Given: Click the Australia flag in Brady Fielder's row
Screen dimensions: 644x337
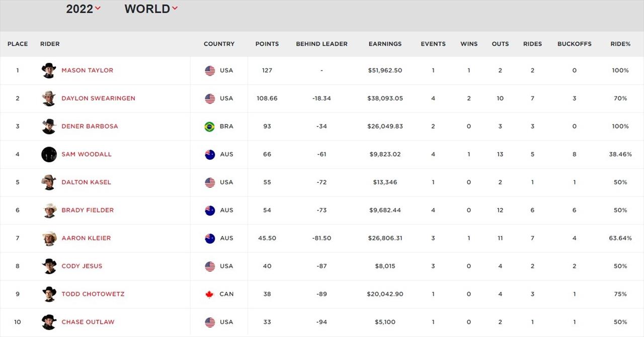Looking at the screenshot, I should click(210, 211).
